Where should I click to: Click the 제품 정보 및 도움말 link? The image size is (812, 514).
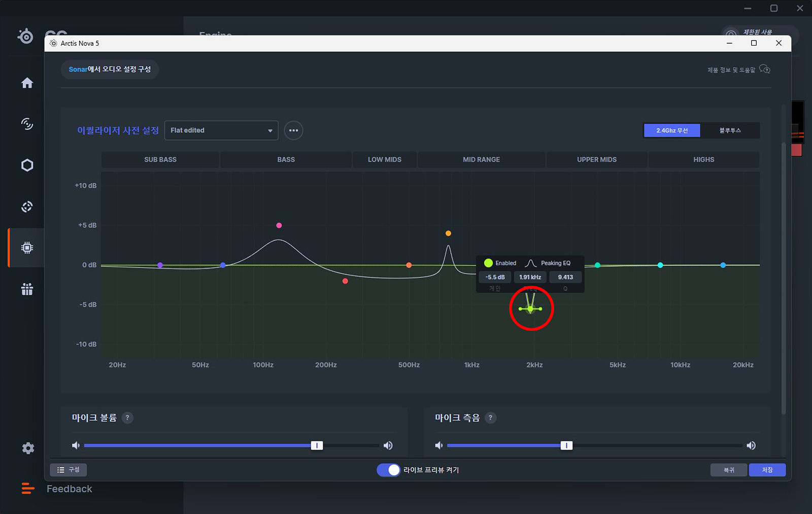(731, 70)
